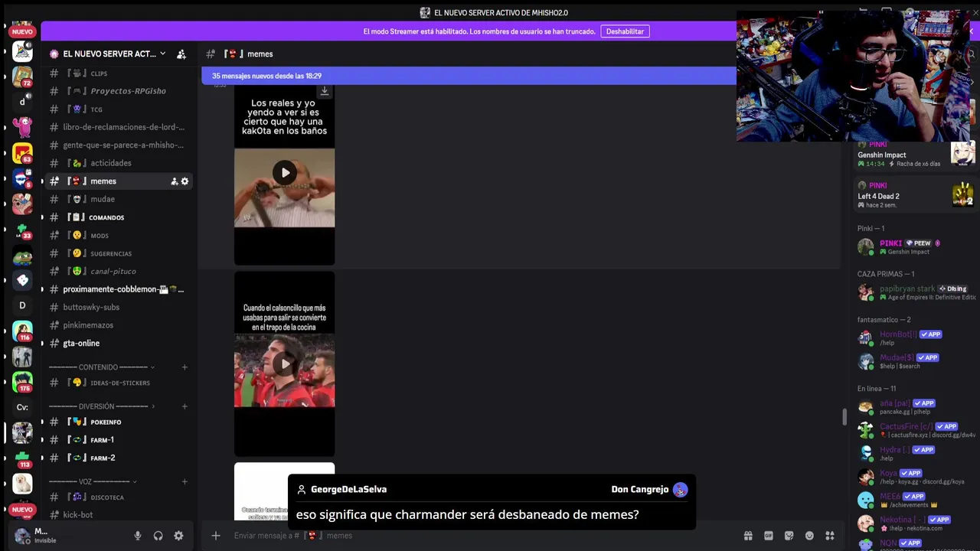Image resolution: width=980 pixels, height=551 pixels.
Task: Open the Proyectos-RPGisho channel
Action: tap(118, 91)
